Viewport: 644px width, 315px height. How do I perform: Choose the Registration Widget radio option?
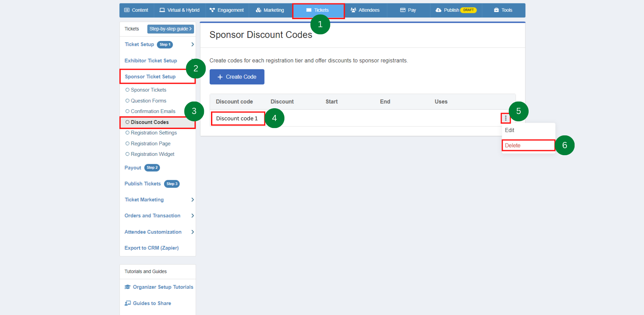(127, 154)
